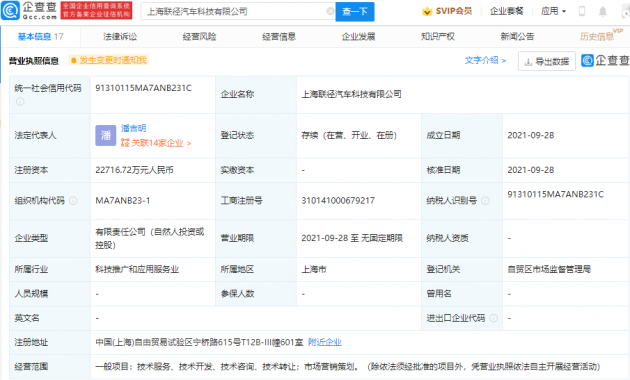Click info icon next to 组织机构代码

point(73,200)
